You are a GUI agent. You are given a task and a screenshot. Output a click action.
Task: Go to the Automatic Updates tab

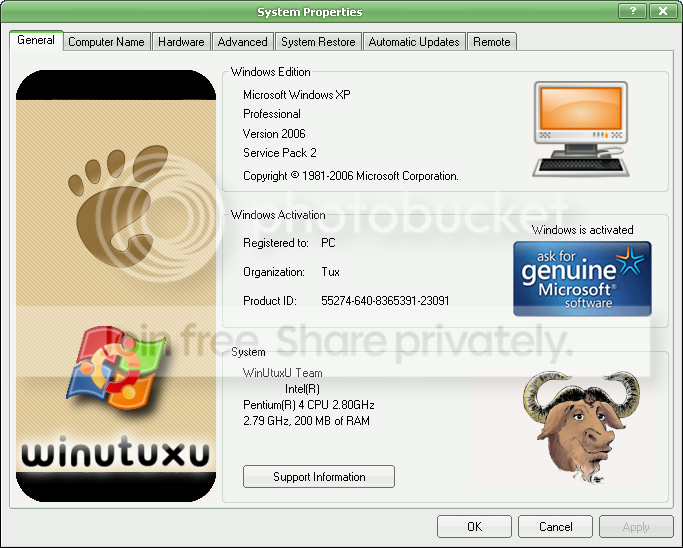click(x=414, y=42)
